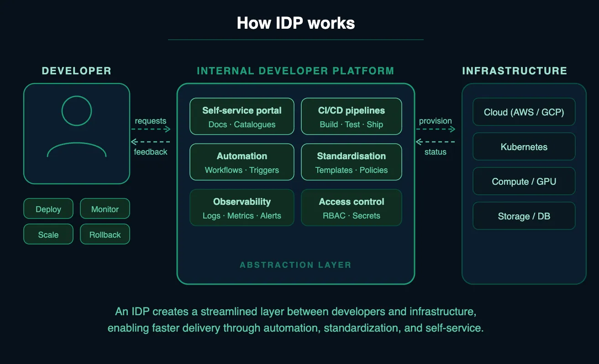Click the ABSTRACTION LAYER label
Viewport: 599px width, 364px height.
(x=295, y=265)
